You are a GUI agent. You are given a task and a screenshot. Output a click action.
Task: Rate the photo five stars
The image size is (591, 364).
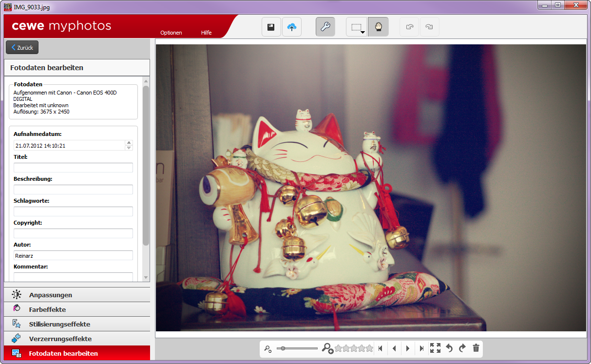point(369,348)
